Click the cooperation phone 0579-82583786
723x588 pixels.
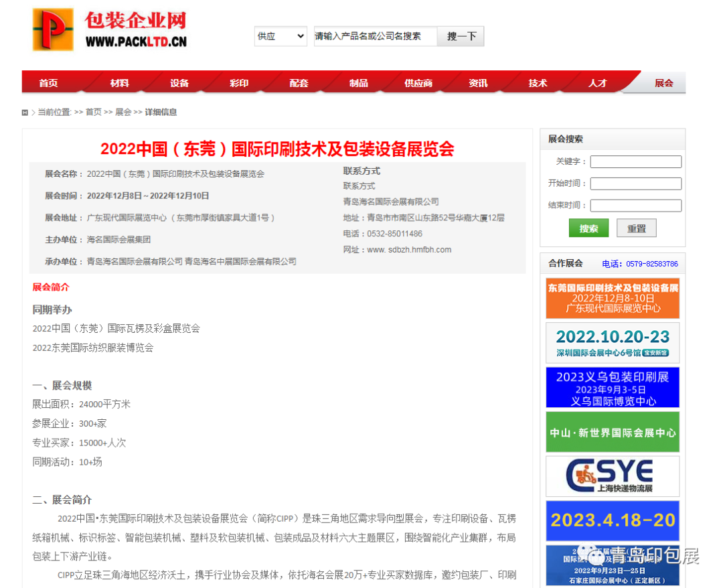652,264
